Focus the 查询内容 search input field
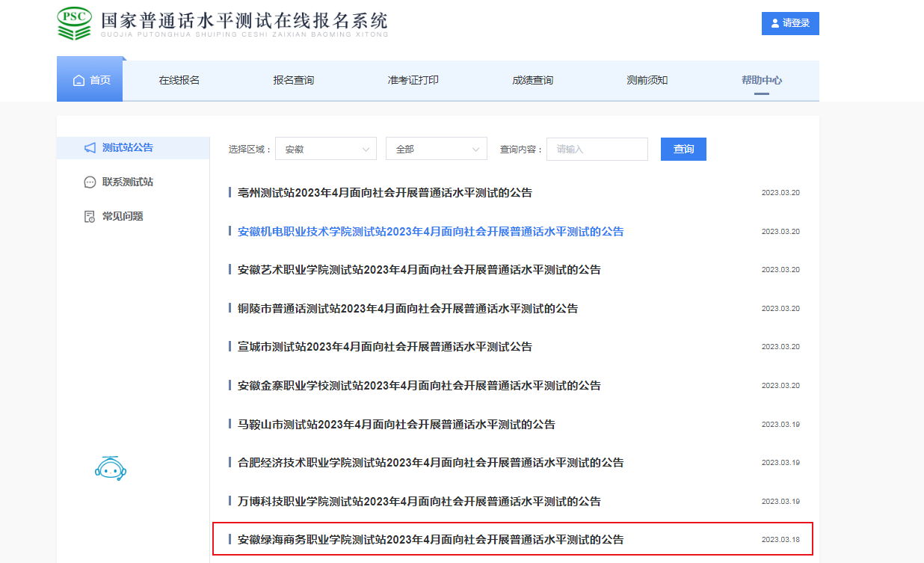This screenshot has height=563, width=924. pyautogui.click(x=597, y=150)
